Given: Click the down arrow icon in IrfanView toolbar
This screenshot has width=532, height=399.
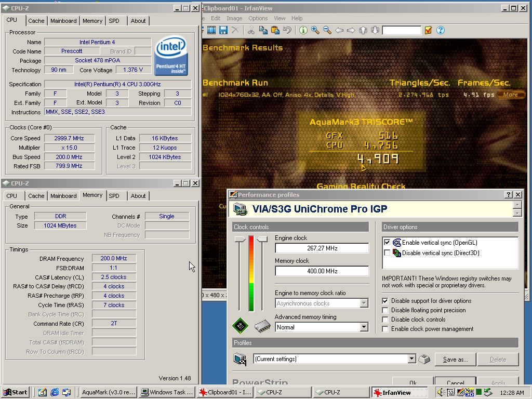Looking at the screenshot, I should coord(375,30).
